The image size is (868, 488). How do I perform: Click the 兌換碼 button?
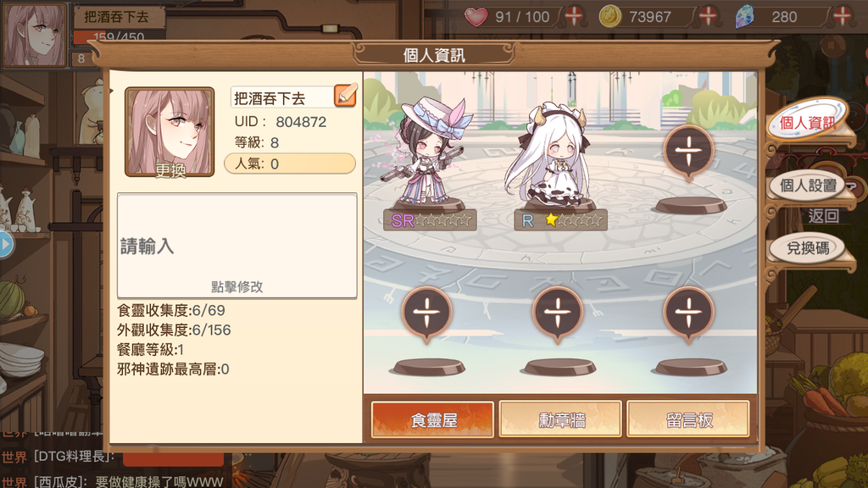[x=808, y=248]
